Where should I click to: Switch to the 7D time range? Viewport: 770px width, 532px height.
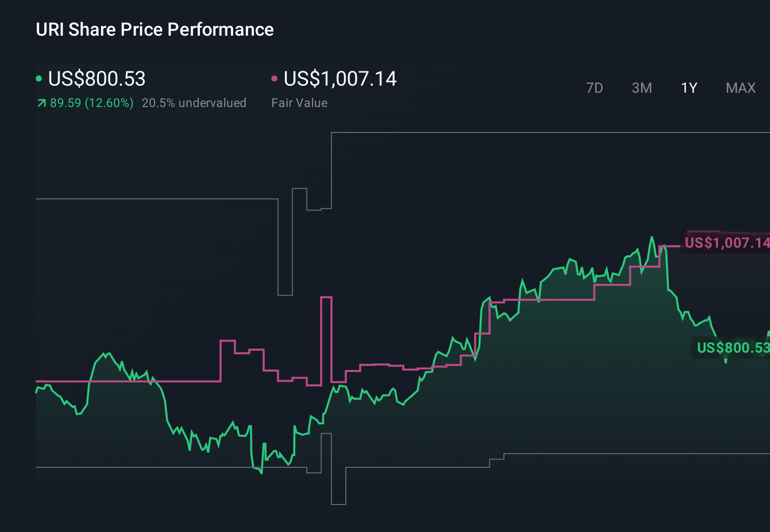pos(595,88)
